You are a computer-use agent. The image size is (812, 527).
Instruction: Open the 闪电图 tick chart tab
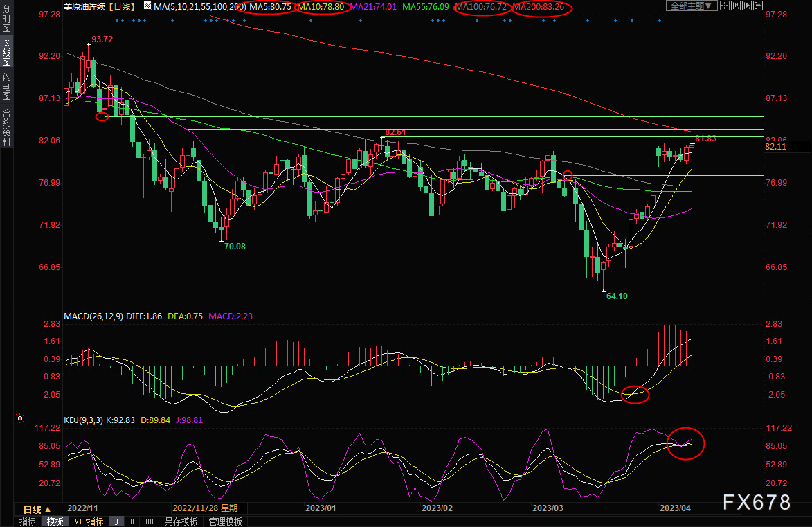[6, 87]
